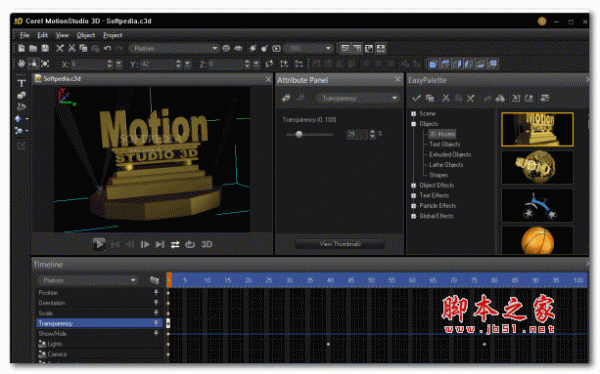This screenshot has width=600, height=374.
Task: Click the EasyPalette export icon
Action: [529, 98]
